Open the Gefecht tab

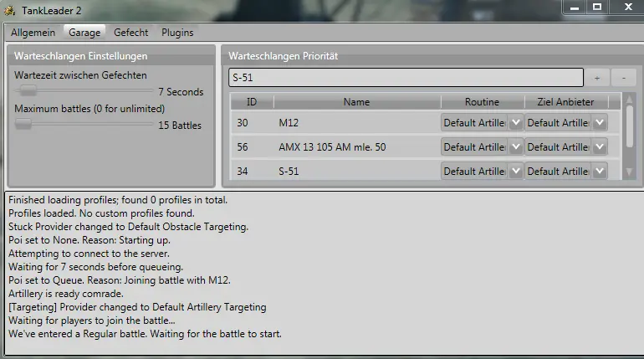130,33
